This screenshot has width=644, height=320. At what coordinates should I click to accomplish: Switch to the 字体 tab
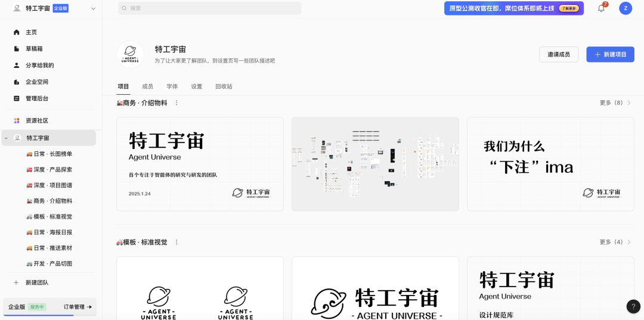(172, 86)
